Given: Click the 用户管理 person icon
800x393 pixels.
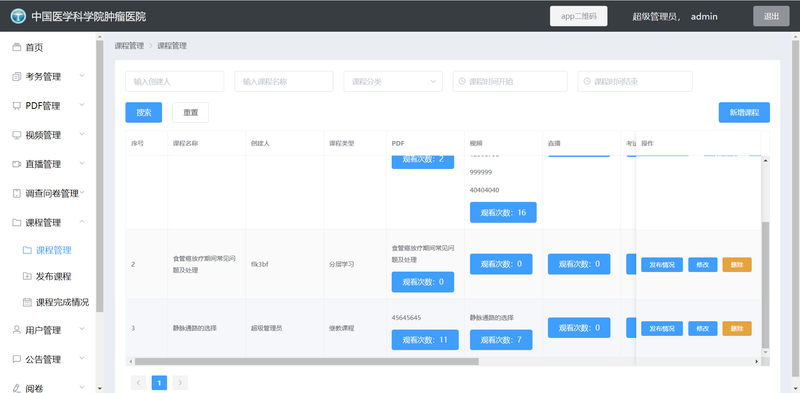Looking at the screenshot, I should click(x=16, y=330).
